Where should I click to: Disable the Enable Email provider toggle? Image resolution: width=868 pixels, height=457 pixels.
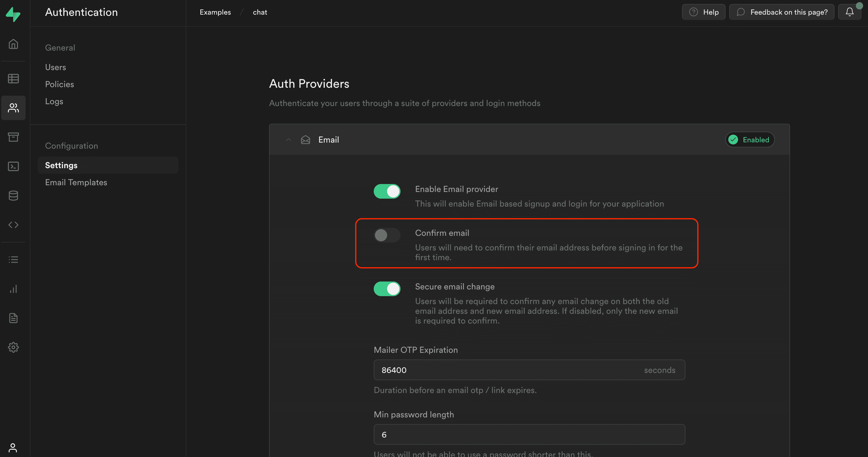pos(387,191)
